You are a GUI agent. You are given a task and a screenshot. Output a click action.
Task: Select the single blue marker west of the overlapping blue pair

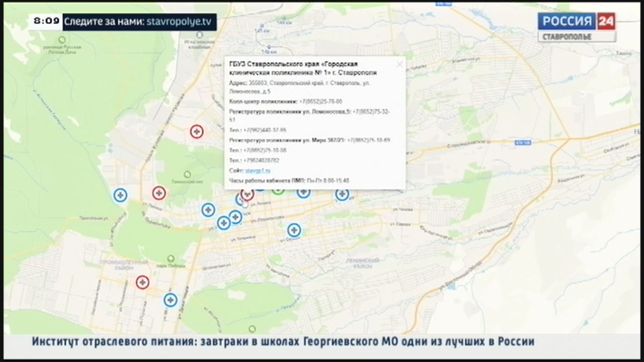(208, 210)
